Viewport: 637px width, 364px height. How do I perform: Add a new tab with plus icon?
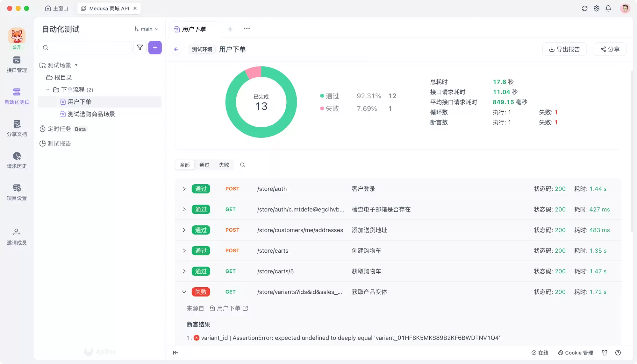tap(230, 29)
